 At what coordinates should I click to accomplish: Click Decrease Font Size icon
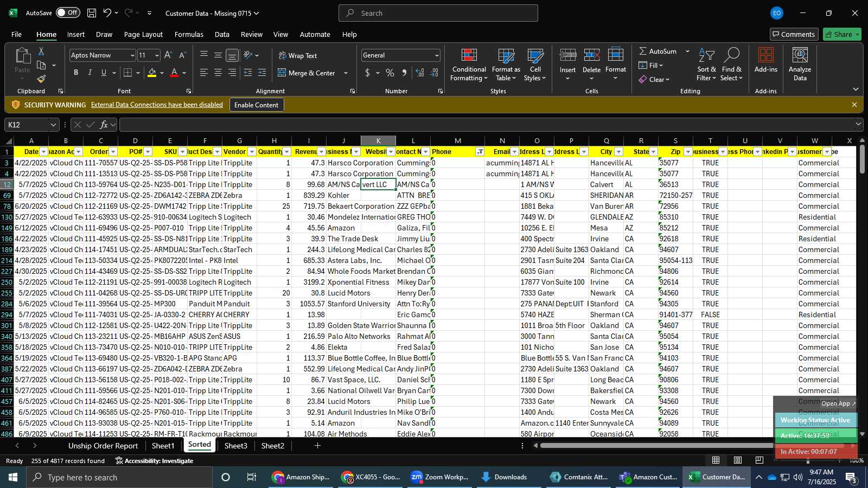click(182, 55)
